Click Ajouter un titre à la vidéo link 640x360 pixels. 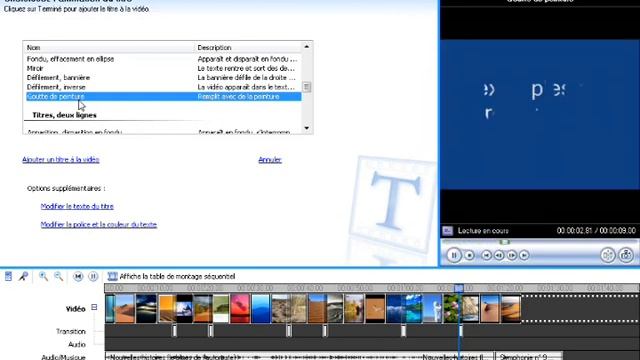pos(61,160)
